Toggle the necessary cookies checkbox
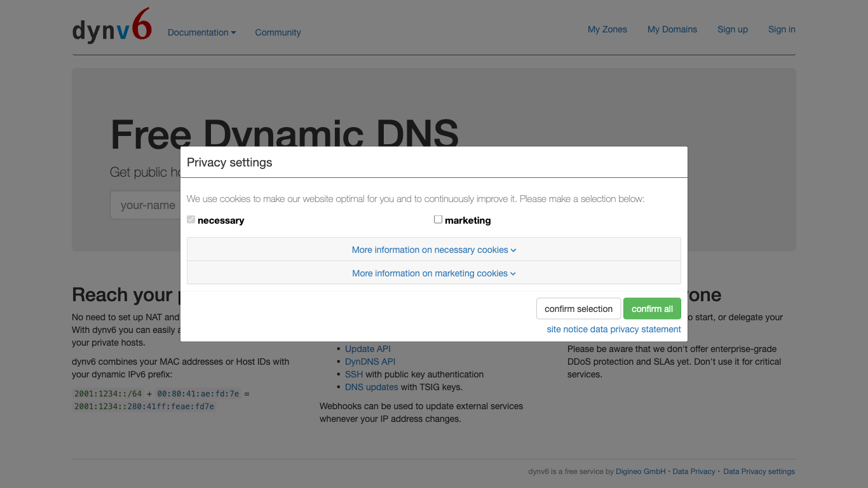Screen dimensions: 868x488 [191, 219]
